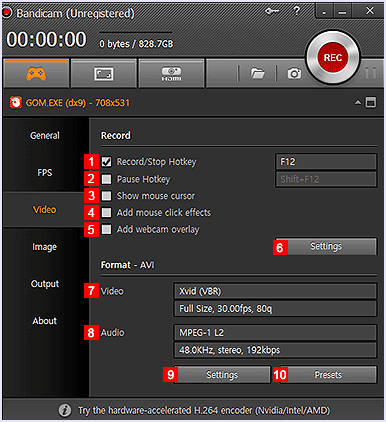The image size is (386, 422).
Task: Click window mode icon next to collapse arrow
Action: click(371, 103)
